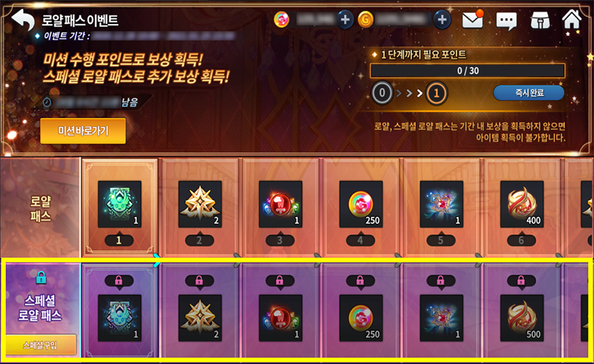Viewport: 594px width, 364px height.
Task: Go back with the return arrow icon
Action: coord(23,20)
